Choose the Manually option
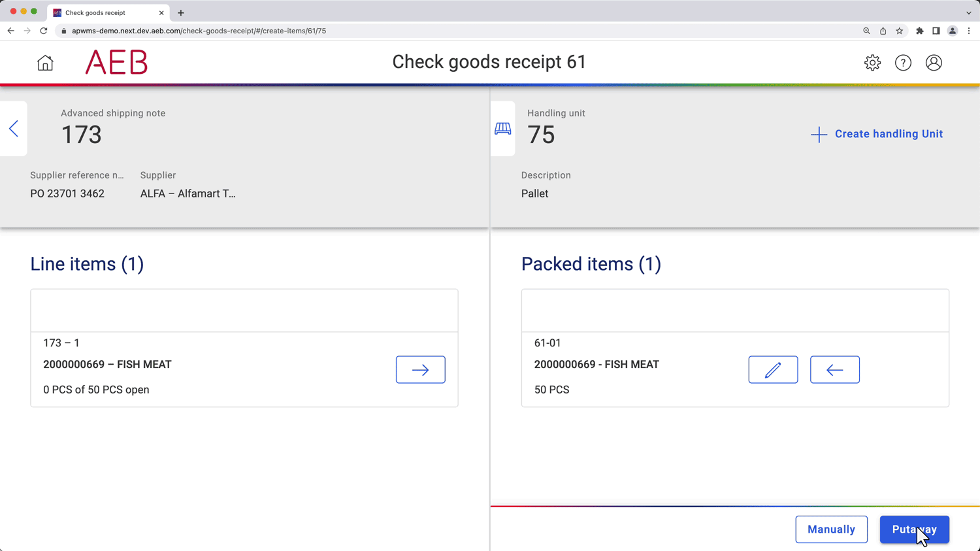 831,529
